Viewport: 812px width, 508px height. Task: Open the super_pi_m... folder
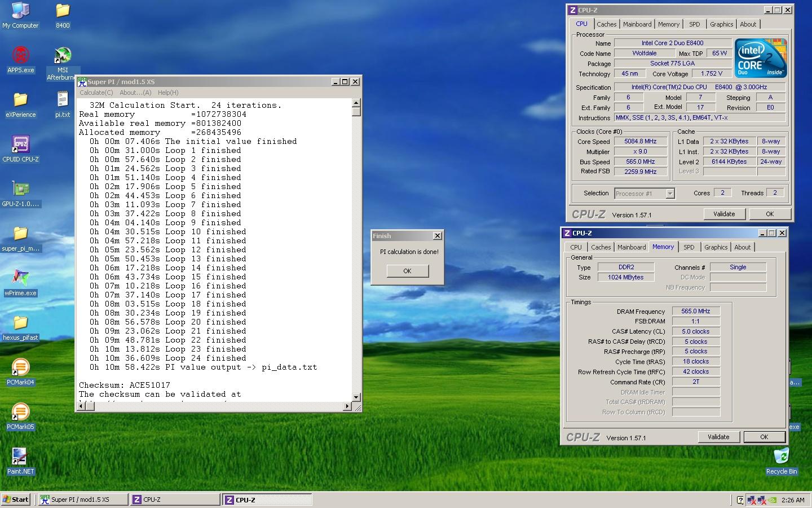point(20,238)
